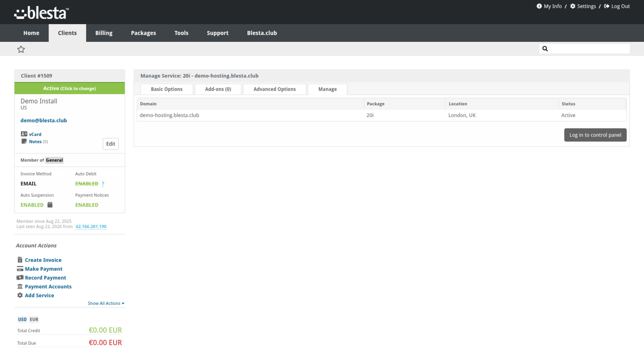
Task: Click the Edit client button
Action: (x=110, y=144)
